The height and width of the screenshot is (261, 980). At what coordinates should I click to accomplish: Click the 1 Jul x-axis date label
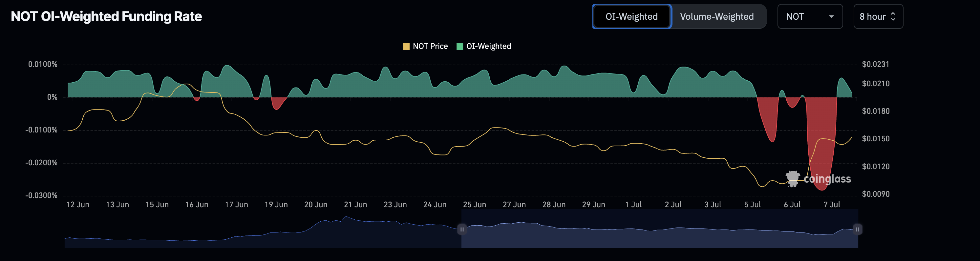633,205
